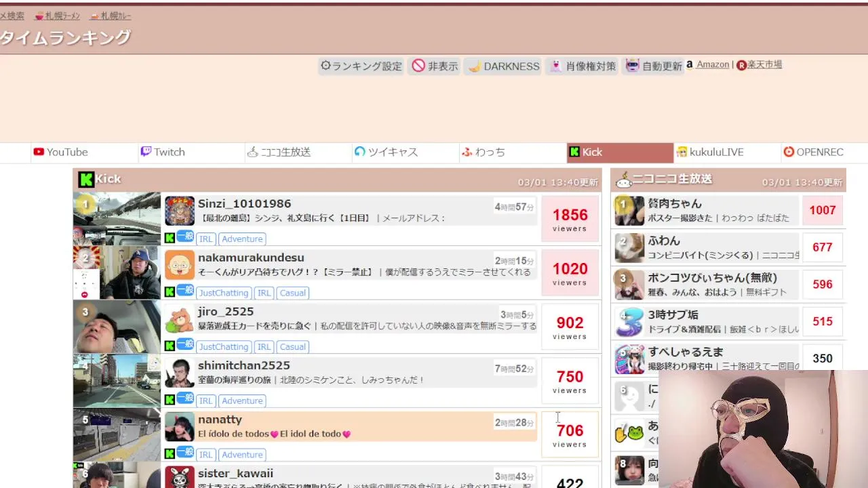868x488 pixels.
Task: Open すぺしゃるえま niconico stream
Action: (x=686, y=352)
